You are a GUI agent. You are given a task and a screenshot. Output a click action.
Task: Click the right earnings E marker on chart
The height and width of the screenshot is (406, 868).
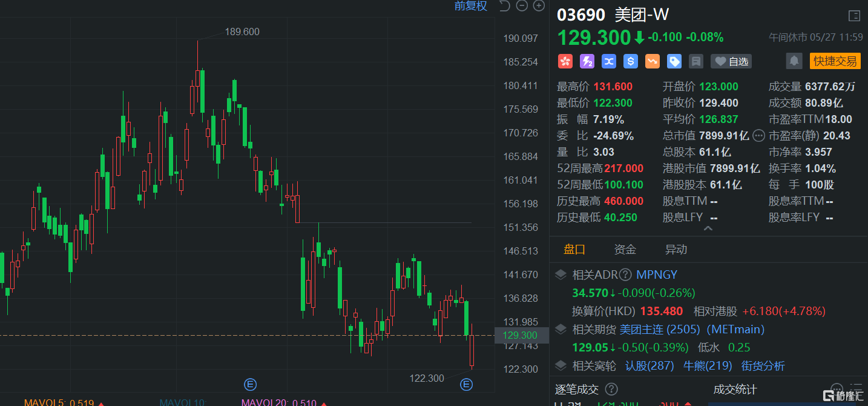coord(465,384)
